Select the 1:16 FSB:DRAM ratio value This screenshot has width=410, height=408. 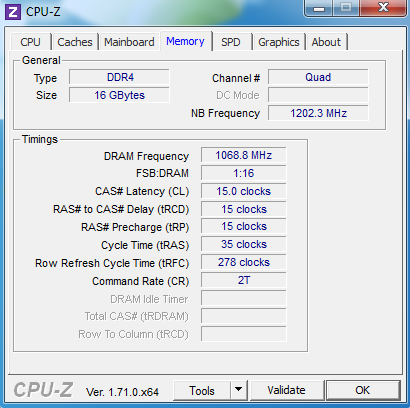[244, 173]
